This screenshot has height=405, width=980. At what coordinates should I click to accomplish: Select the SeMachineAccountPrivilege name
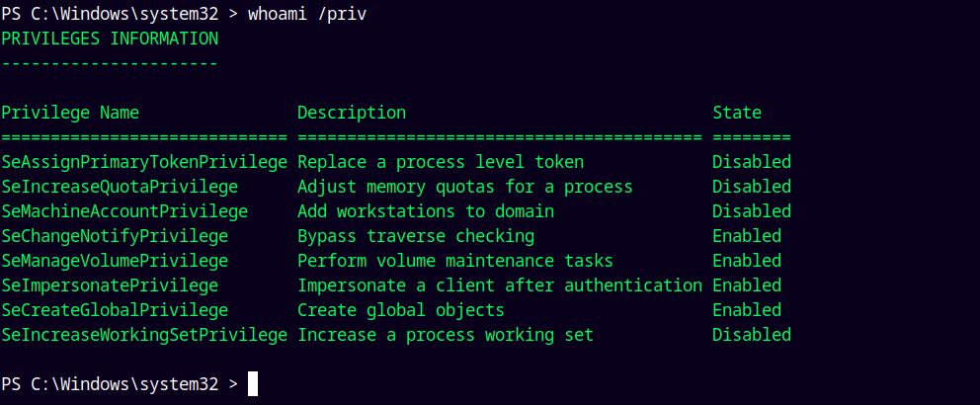click(x=124, y=211)
